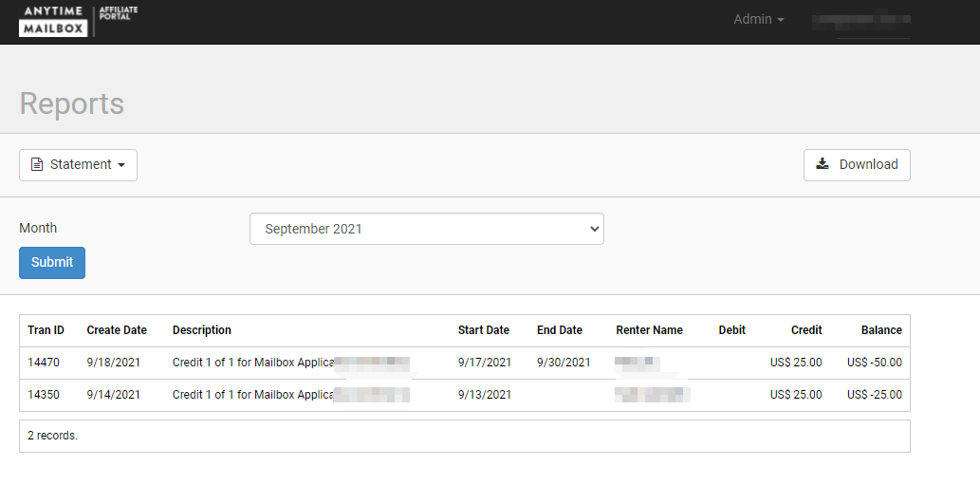
Task: Click create date 9/14/2021
Action: (114, 395)
